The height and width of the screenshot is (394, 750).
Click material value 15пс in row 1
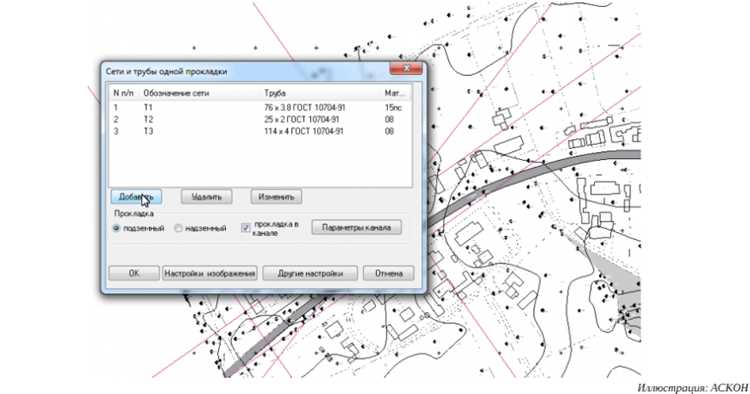click(x=393, y=108)
